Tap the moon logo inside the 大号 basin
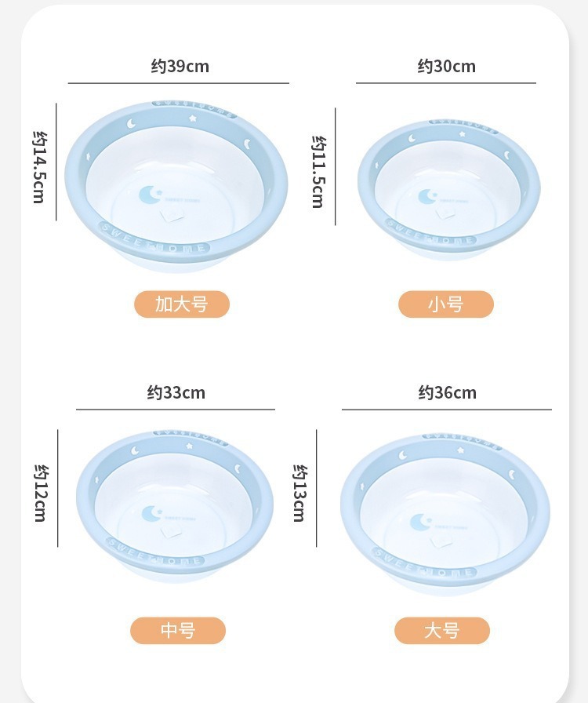Screen dimensions: 588x703 (421, 523)
